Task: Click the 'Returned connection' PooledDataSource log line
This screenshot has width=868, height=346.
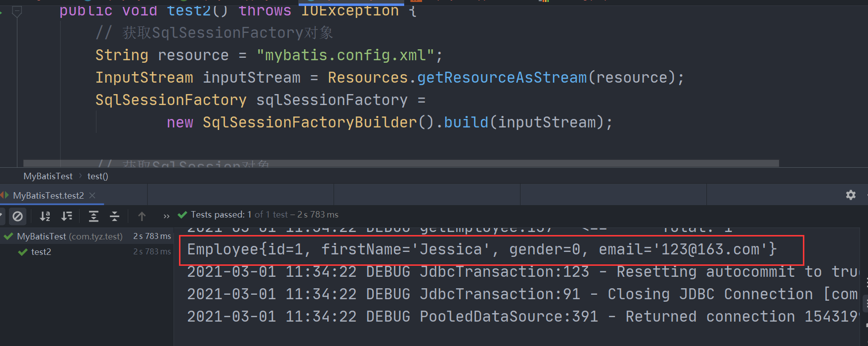Action: 522,317
